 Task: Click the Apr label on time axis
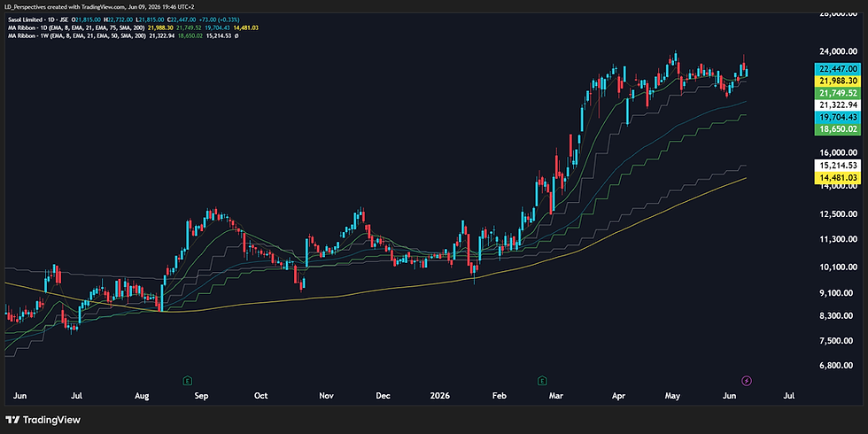tap(618, 397)
